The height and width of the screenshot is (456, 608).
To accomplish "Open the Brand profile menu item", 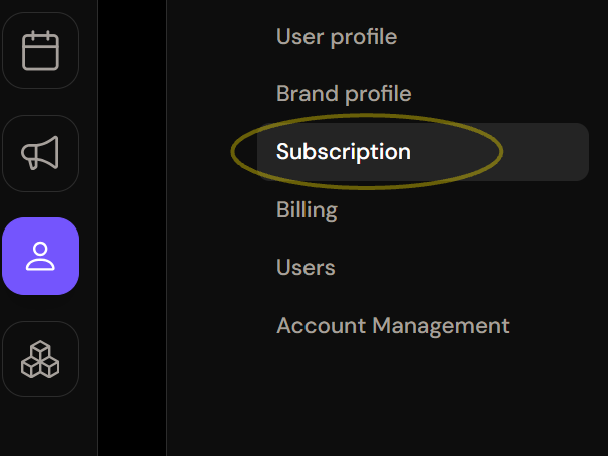I will click(344, 94).
